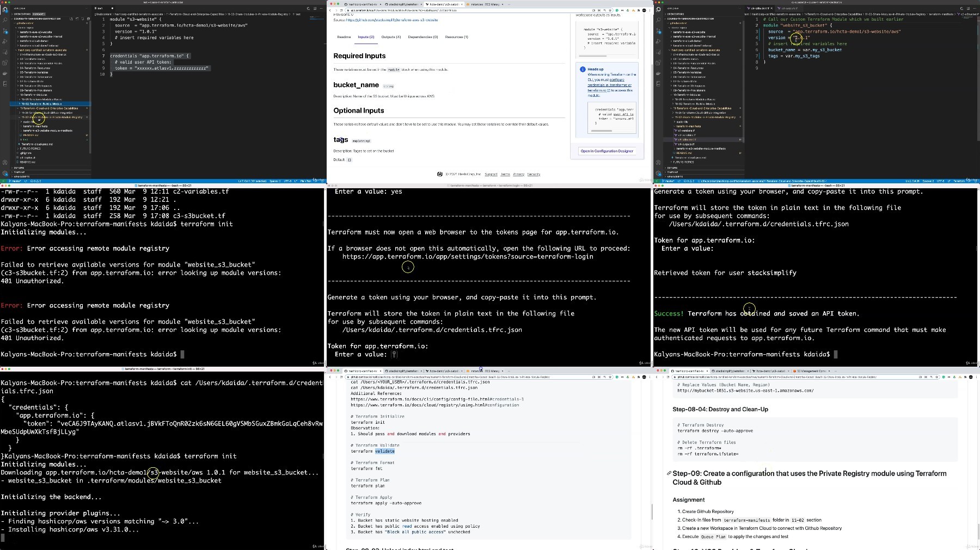This screenshot has height=550, width=980.
Task: Click the HashiCorp logo in the registry footer
Action: coord(440,174)
